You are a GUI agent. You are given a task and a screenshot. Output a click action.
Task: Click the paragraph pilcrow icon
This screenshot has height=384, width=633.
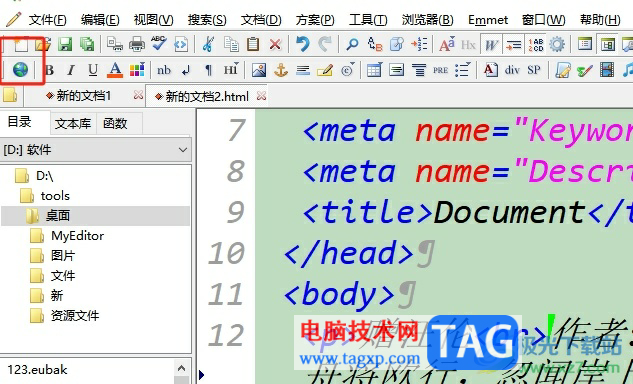pyautogui.click(x=208, y=71)
